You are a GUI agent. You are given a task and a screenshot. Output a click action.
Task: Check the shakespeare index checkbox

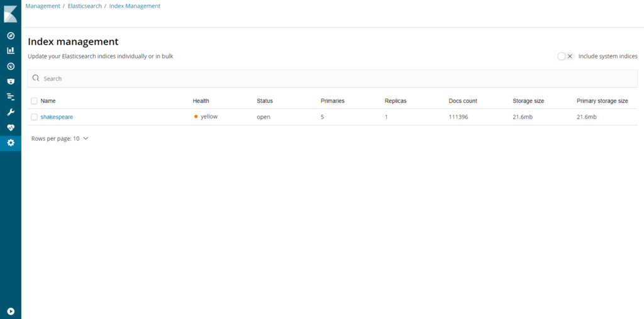[34, 117]
